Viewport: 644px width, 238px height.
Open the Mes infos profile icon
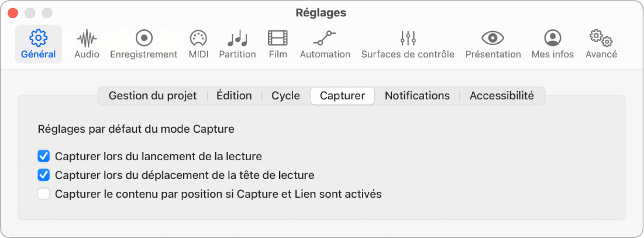pos(553,39)
